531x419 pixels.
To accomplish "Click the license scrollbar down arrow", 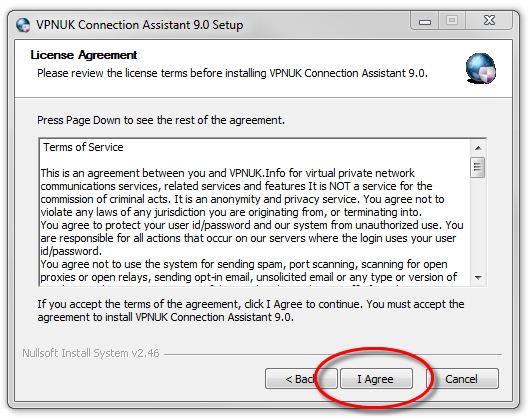I will click(478, 278).
